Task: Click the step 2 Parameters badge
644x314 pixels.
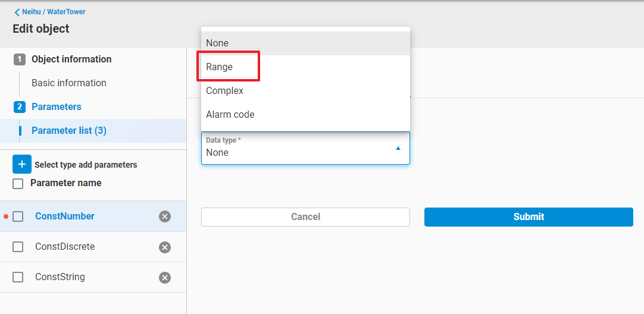Action: point(20,107)
